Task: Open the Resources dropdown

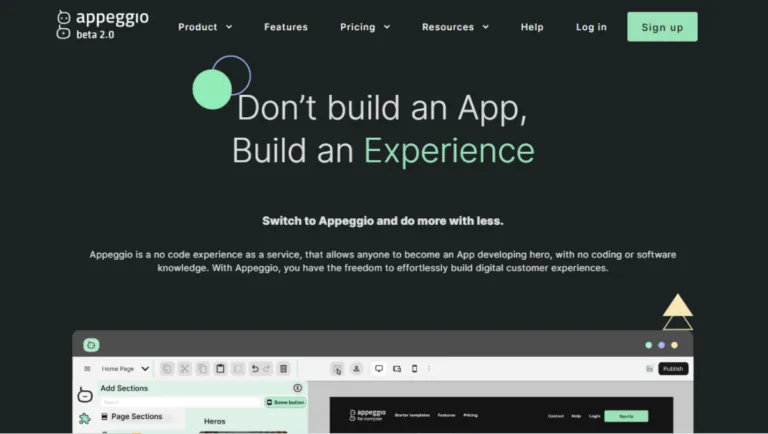Action: (x=456, y=27)
